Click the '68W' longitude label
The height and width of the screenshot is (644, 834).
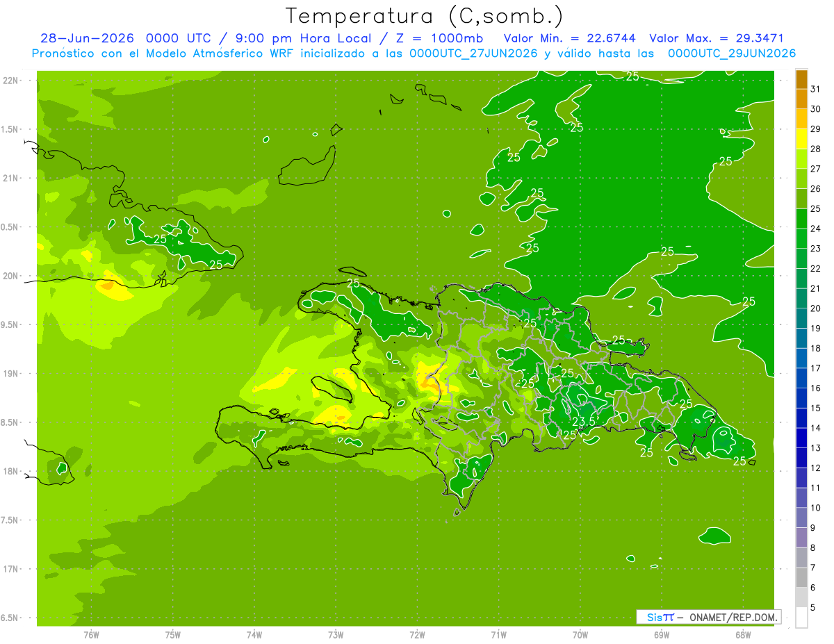click(742, 634)
